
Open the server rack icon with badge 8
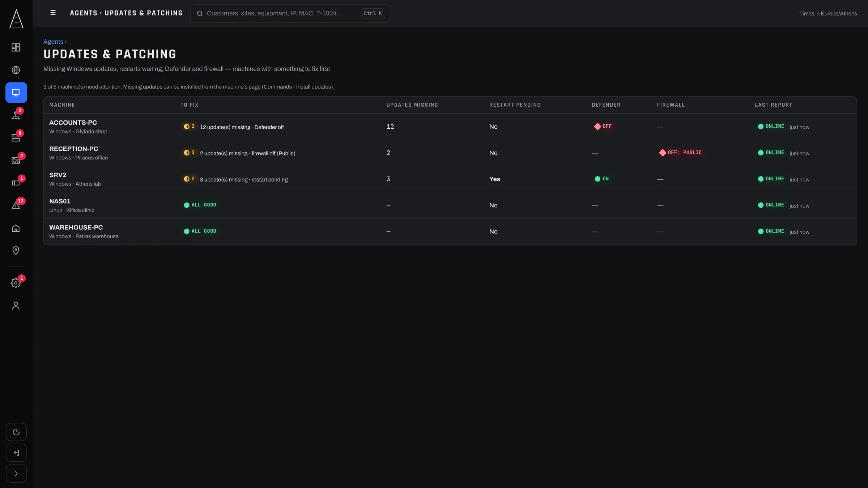point(16,138)
